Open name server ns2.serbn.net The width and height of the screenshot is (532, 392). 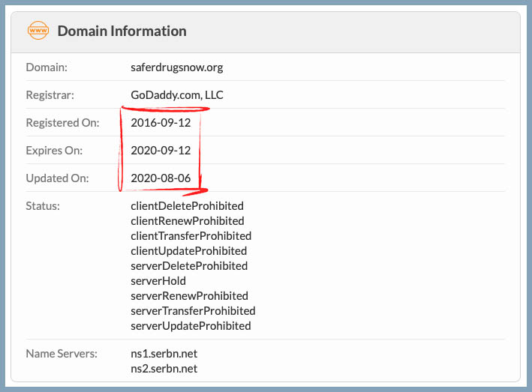click(164, 369)
